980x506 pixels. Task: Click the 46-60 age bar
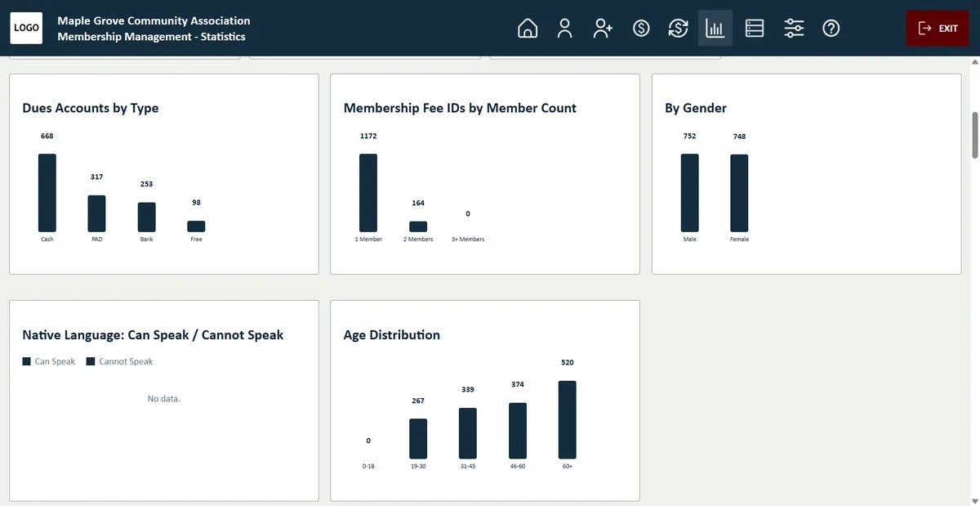pos(518,431)
